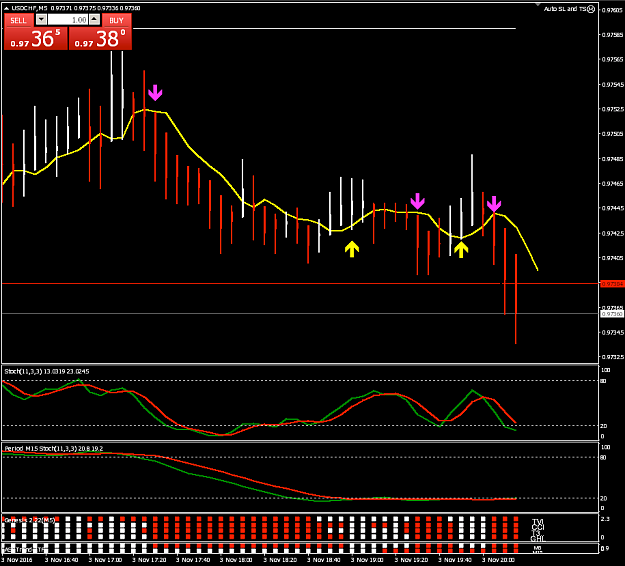Screen dimensions: 625x566
Task: Click the expert advisor smiley face icon
Action: click(x=591, y=8)
